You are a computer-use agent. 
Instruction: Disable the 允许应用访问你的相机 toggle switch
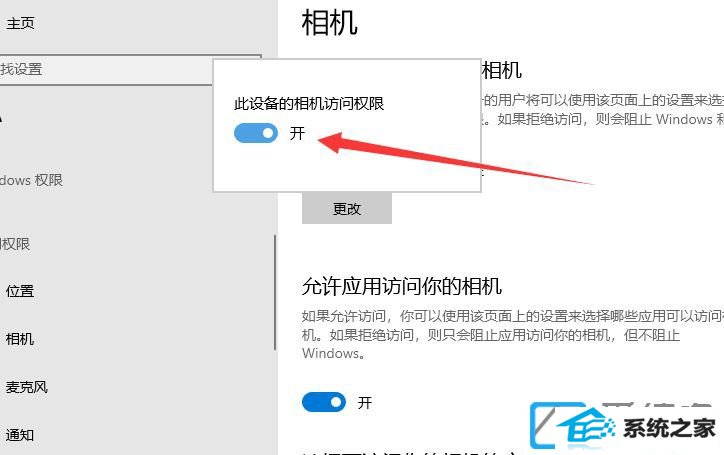click(x=324, y=402)
